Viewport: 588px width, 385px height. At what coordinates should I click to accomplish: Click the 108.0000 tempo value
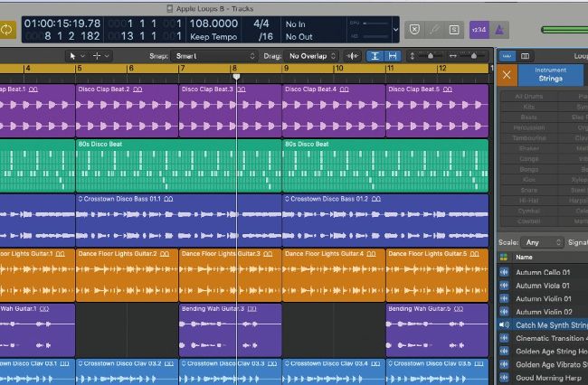213,23
